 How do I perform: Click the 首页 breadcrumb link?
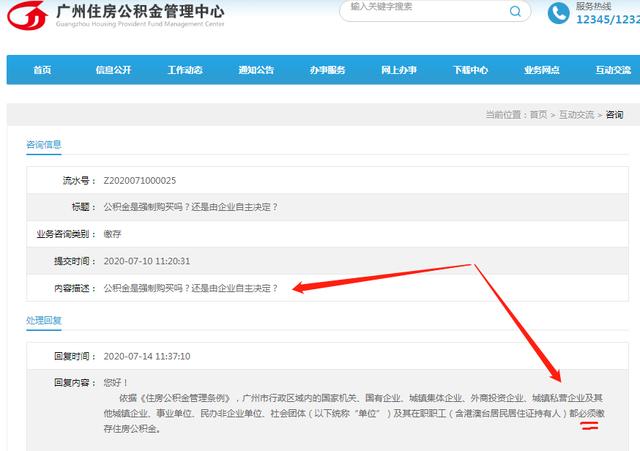(x=538, y=115)
